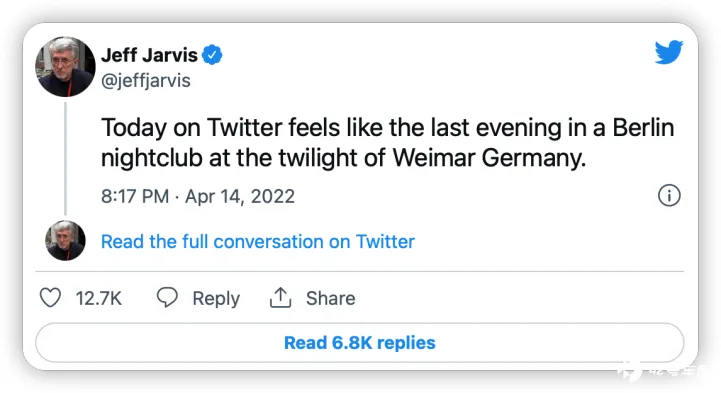Click the speech bubble reply icon
Viewport: 721px width, 393px height.
point(167,297)
